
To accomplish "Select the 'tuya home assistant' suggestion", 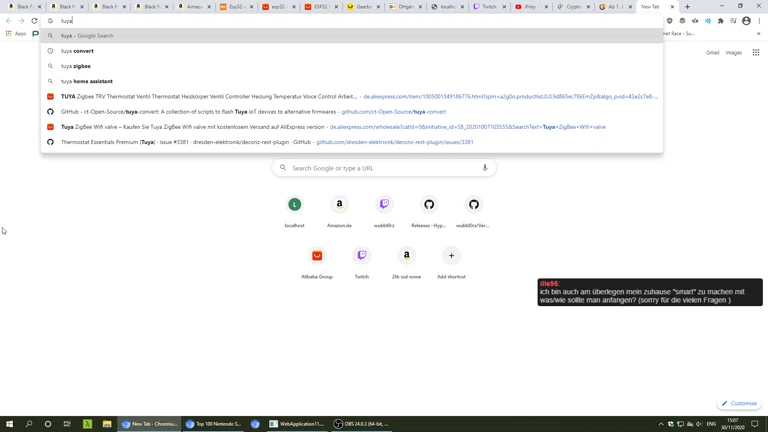I will pyautogui.click(x=86, y=81).
